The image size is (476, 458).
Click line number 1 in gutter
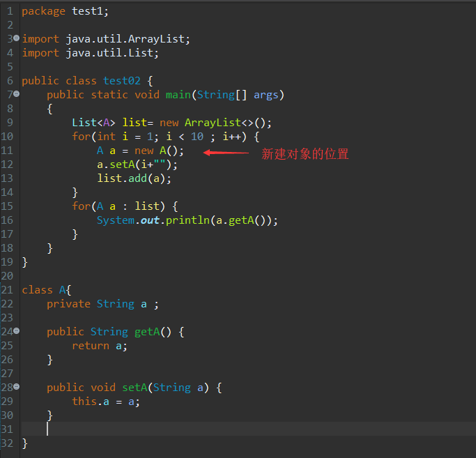10,11
